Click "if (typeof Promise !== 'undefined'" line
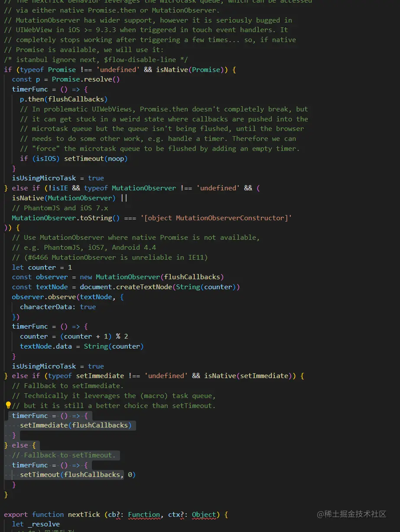Screen dimensions: 400x532 pyautogui.click(x=120, y=69)
